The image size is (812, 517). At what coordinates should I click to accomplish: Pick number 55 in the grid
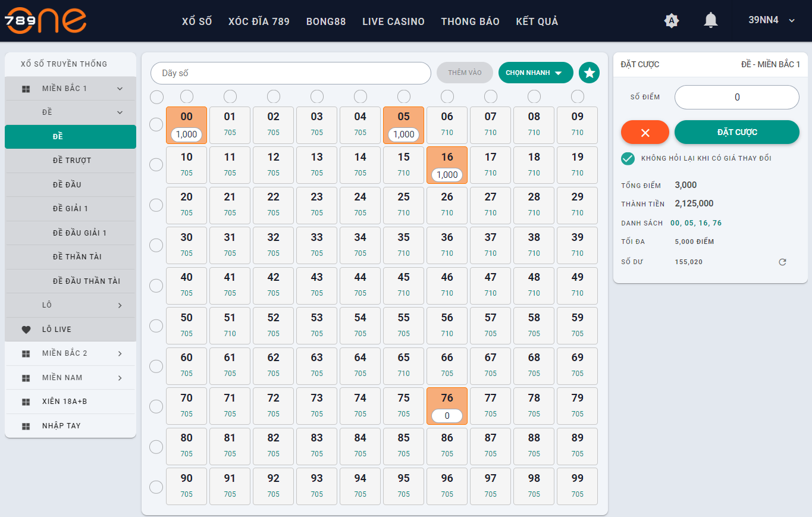404,325
